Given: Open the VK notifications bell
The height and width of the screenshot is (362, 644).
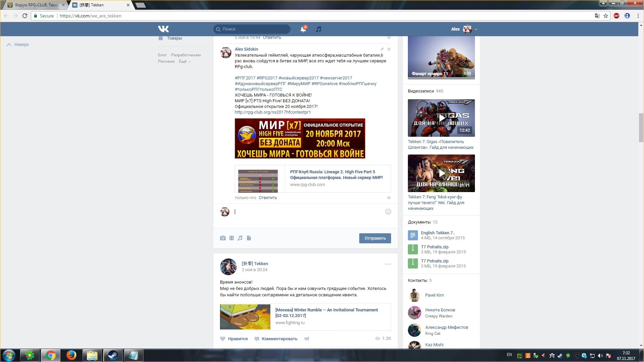Looking at the screenshot, I should tap(303, 29).
